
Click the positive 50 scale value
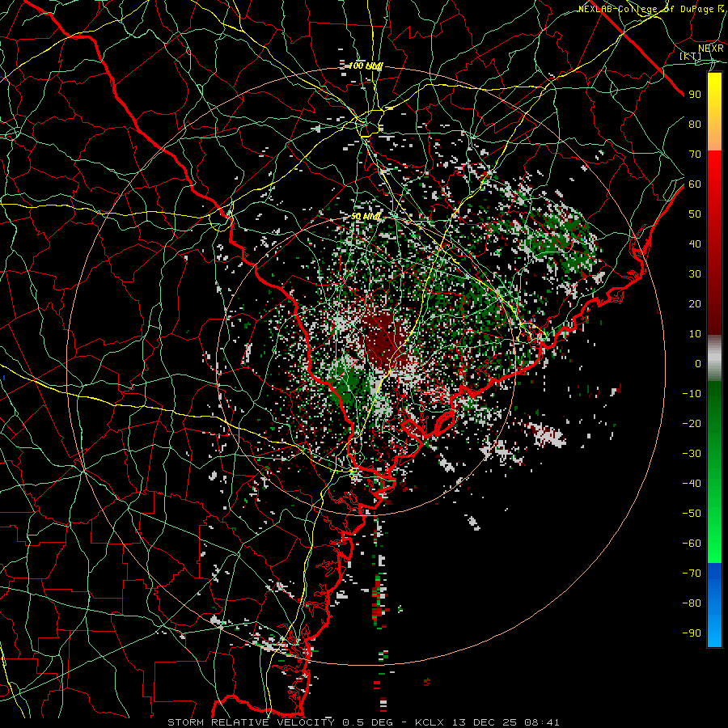tap(695, 214)
